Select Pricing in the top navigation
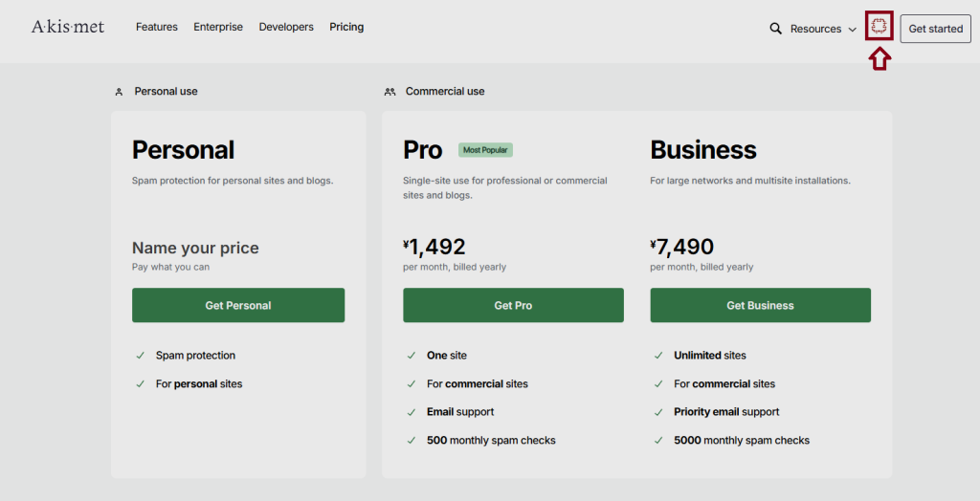This screenshot has height=501, width=980. click(346, 27)
